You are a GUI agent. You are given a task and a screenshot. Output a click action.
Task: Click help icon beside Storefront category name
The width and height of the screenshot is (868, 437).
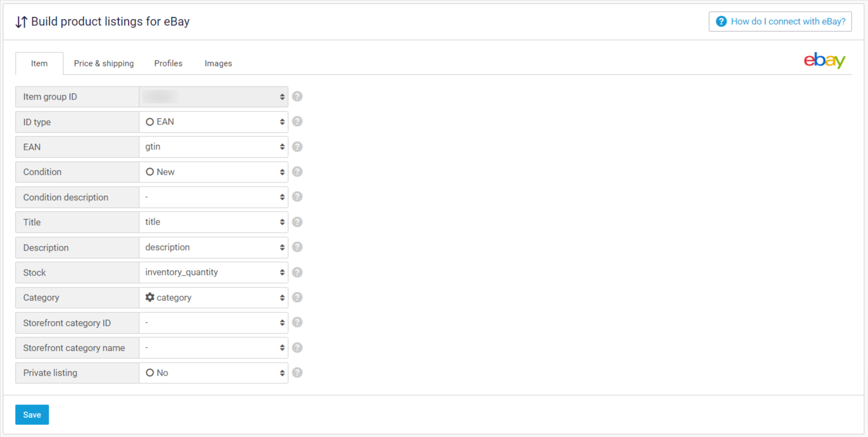tap(297, 348)
